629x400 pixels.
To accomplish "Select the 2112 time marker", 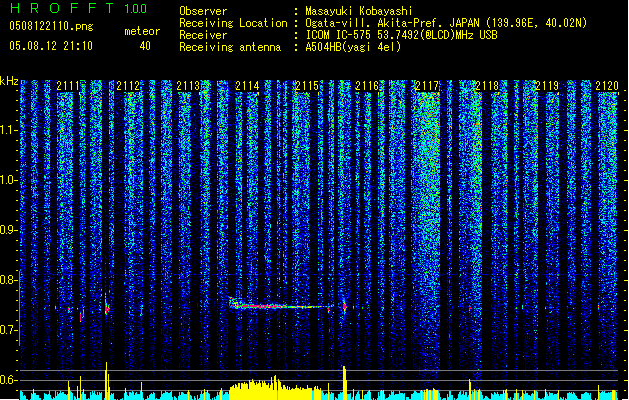I will (x=128, y=86).
